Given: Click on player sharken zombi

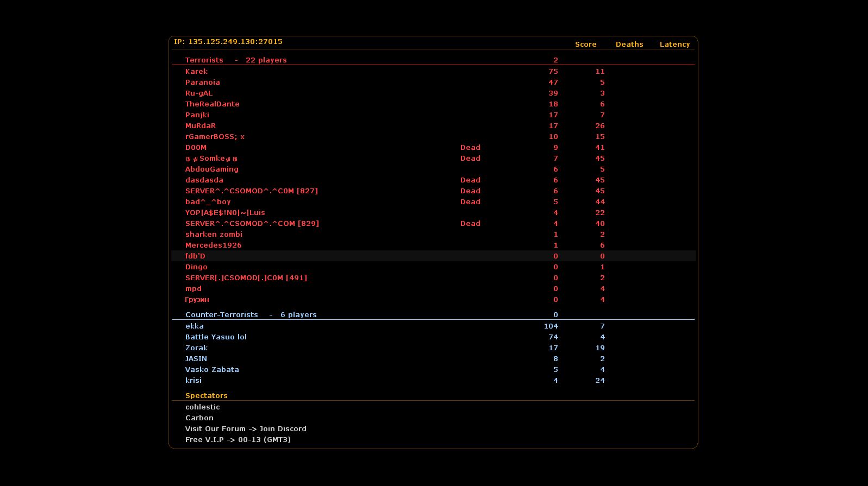Looking at the screenshot, I should click(x=214, y=235).
